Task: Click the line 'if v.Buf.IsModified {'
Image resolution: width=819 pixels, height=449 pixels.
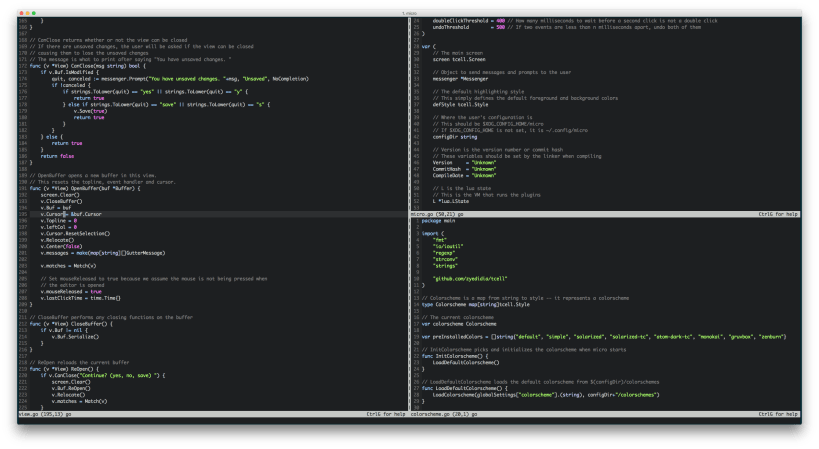Action: (x=69, y=72)
